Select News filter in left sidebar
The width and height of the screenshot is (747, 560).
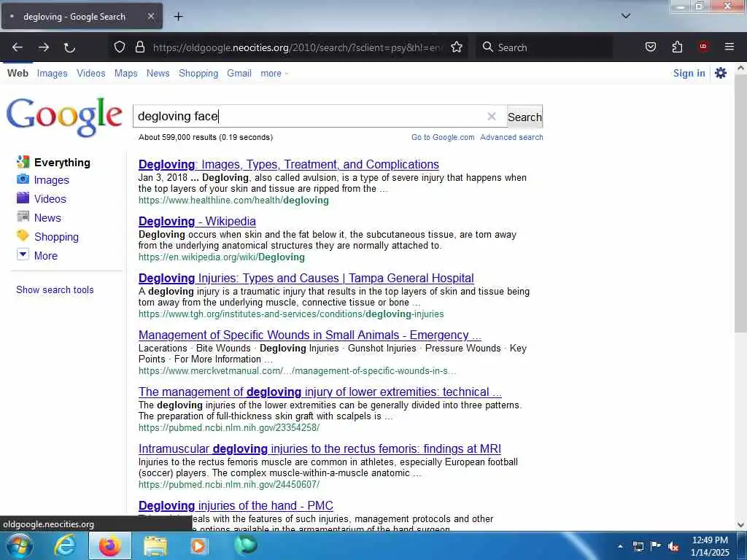pos(47,218)
